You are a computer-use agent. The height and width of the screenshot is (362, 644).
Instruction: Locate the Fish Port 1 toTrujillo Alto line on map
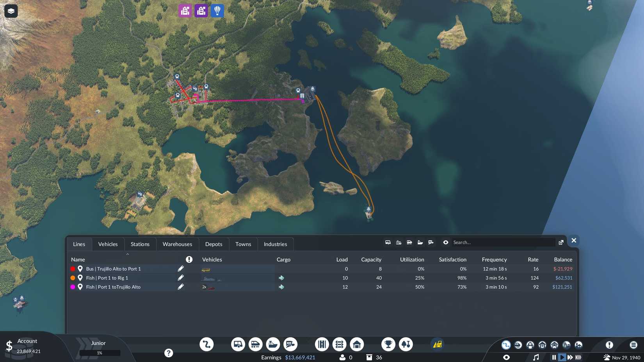[x=80, y=287]
